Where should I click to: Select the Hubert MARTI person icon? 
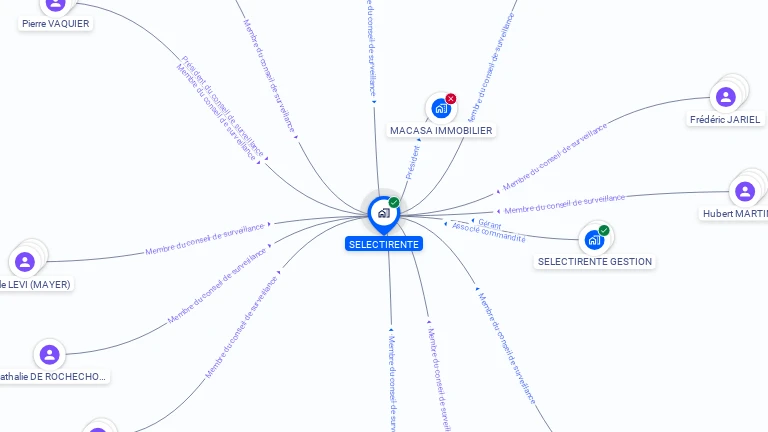click(744, 192)
